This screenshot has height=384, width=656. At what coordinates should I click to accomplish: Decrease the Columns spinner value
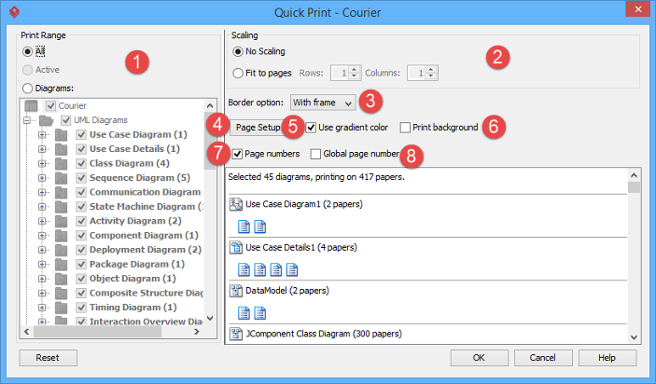431,77
